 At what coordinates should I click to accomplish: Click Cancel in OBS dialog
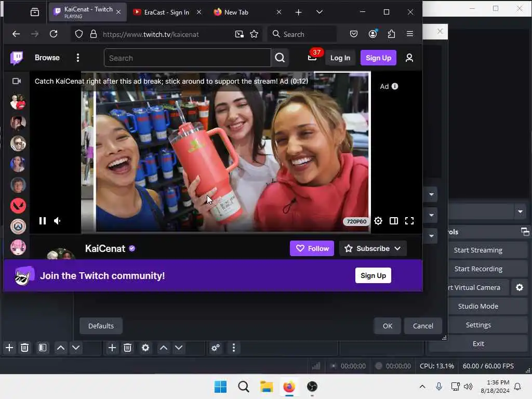tap(423, 326)
